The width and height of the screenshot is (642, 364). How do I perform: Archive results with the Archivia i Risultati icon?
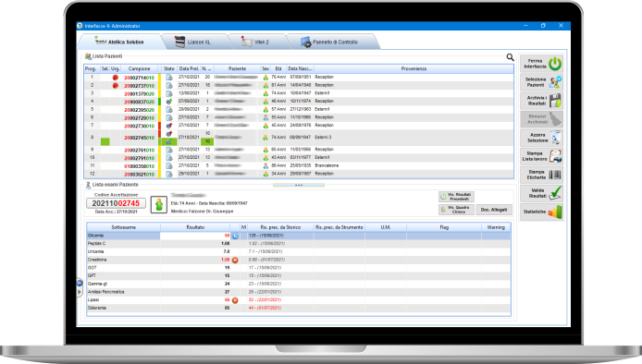(555, 101)
